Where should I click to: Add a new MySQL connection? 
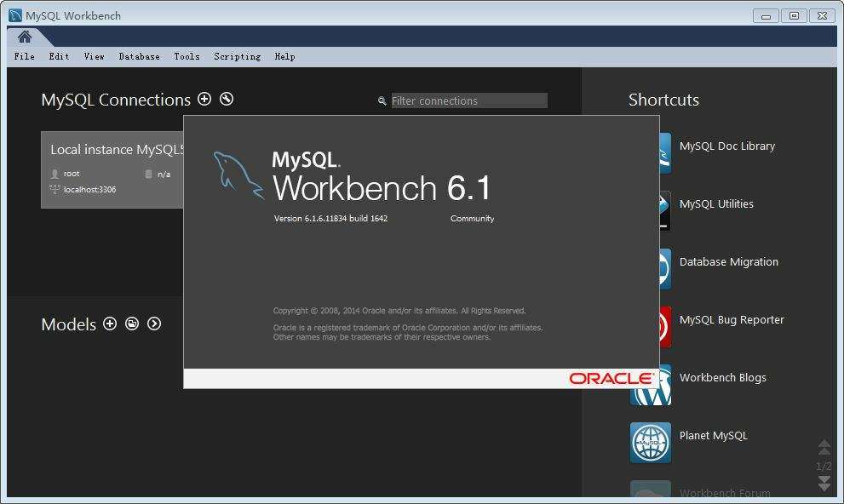click(204, 99)
